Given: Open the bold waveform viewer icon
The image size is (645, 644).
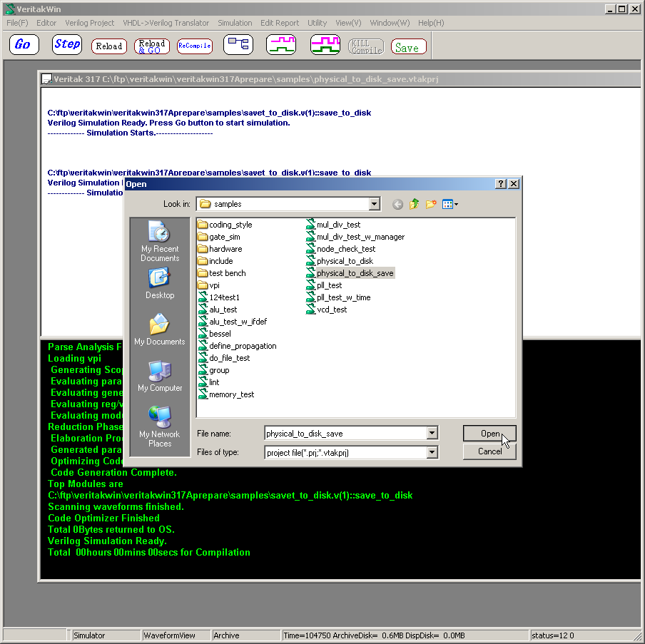Looking at the screenshot, I should [325, 44].
